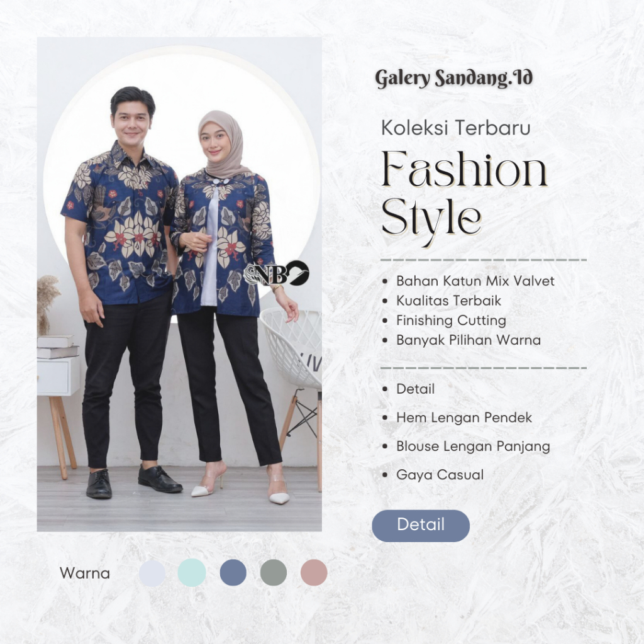Click the Fashion Style heading
644x644 pixels.
pyautogui.click(x=464, y=197)
